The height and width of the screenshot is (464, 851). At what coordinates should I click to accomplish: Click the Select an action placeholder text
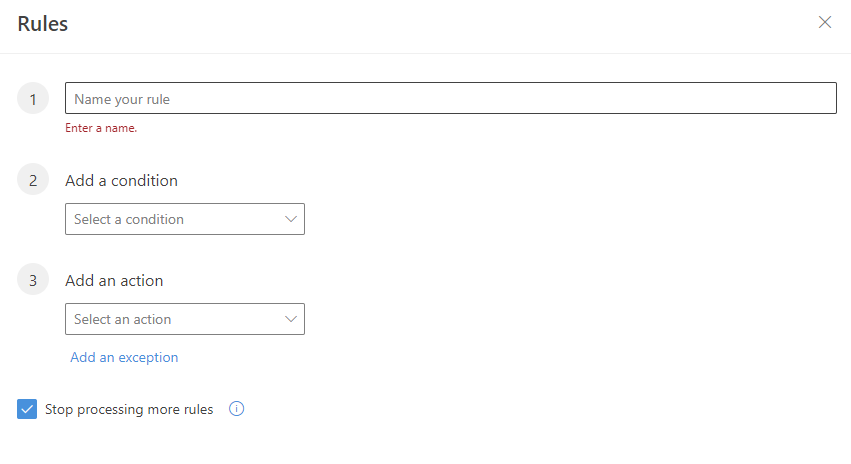(123, 319)
